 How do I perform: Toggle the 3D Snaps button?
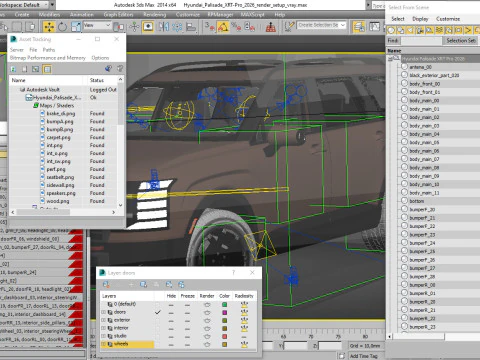pos(210,26)
